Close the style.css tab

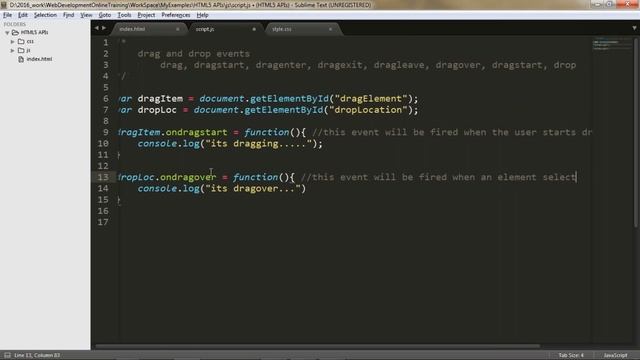click(330, 29)
